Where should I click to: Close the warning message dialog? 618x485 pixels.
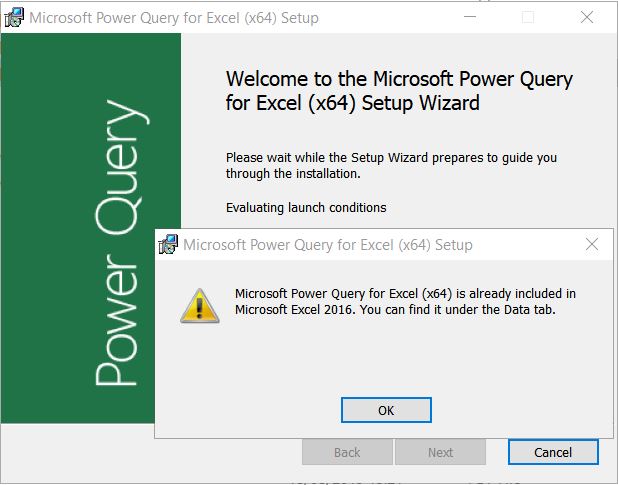point(592,244)
